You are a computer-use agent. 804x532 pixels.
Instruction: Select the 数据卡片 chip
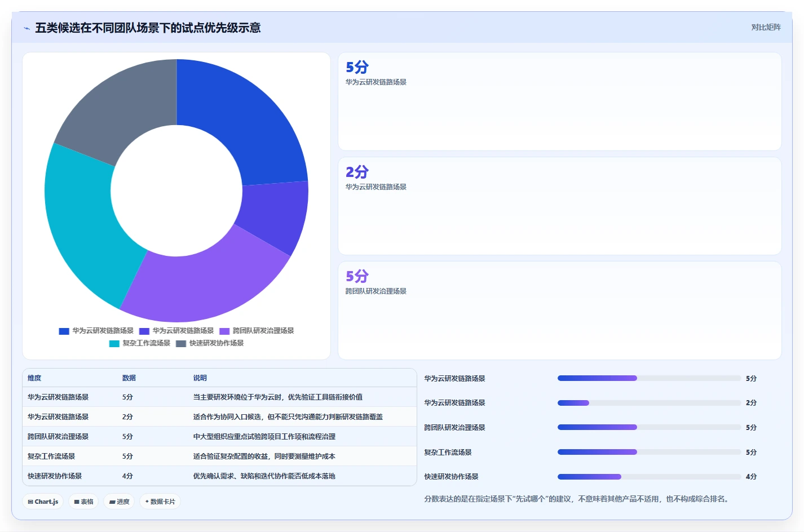160,502
